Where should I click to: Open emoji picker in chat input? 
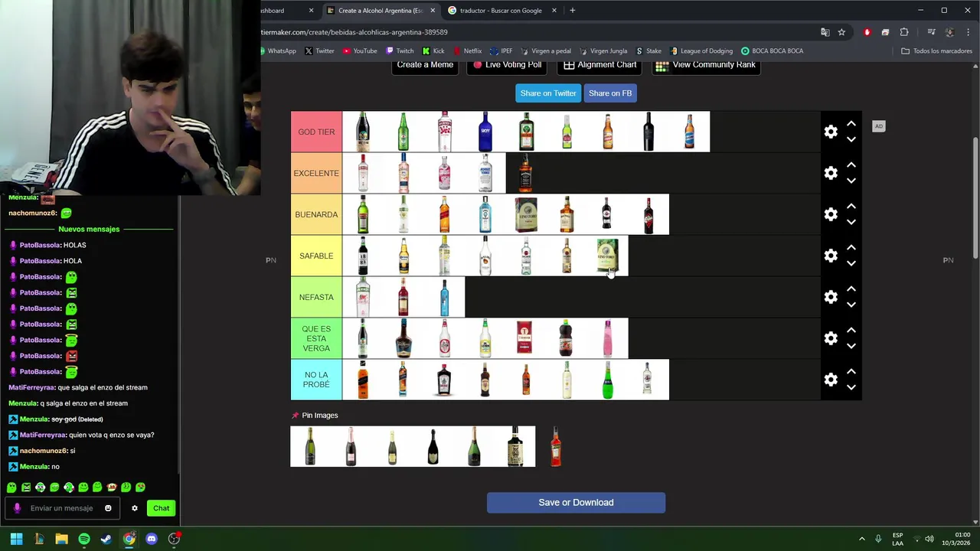(x=108, y=508)
